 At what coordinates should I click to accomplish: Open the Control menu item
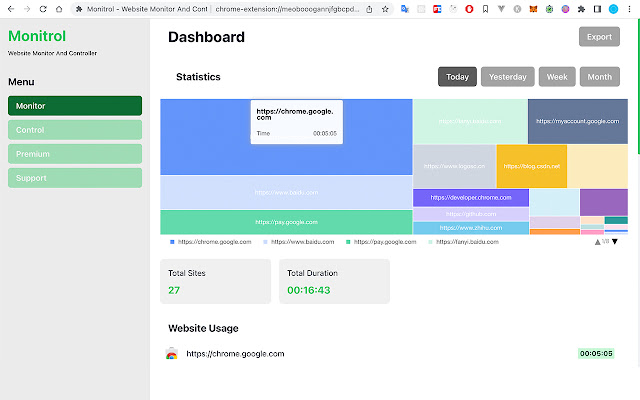click(x=75, y=130)
